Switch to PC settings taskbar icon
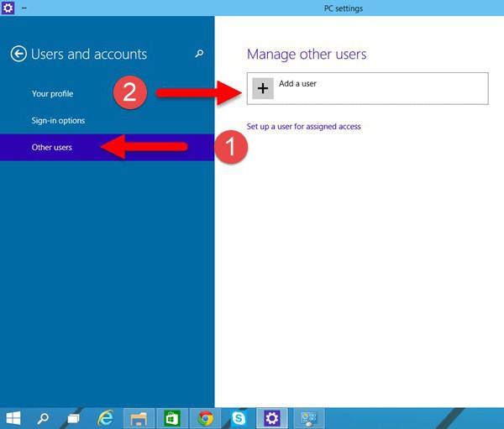The image size is (504, 429). coord(272,418)
